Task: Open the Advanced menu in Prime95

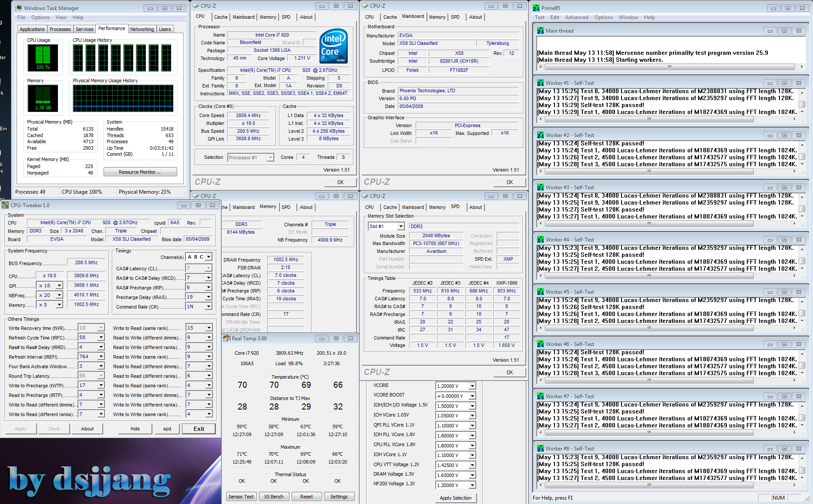Action: pyautogui.click(x=576, y=17)
